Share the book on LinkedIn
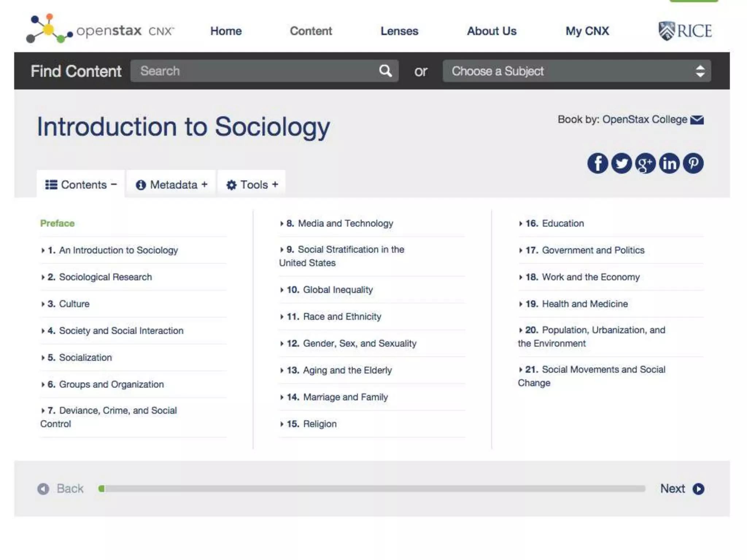Screen dimensions: 747x560 (x=669, y=163)
